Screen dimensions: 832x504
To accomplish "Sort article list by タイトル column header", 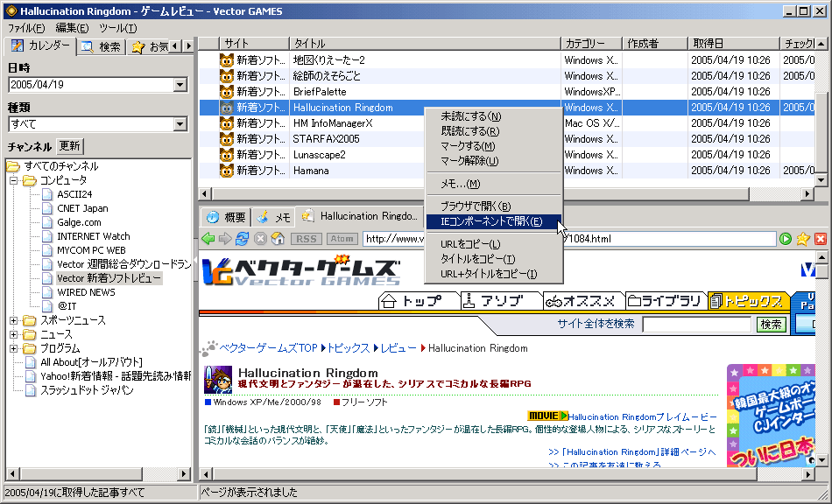I will pos(425,44).
